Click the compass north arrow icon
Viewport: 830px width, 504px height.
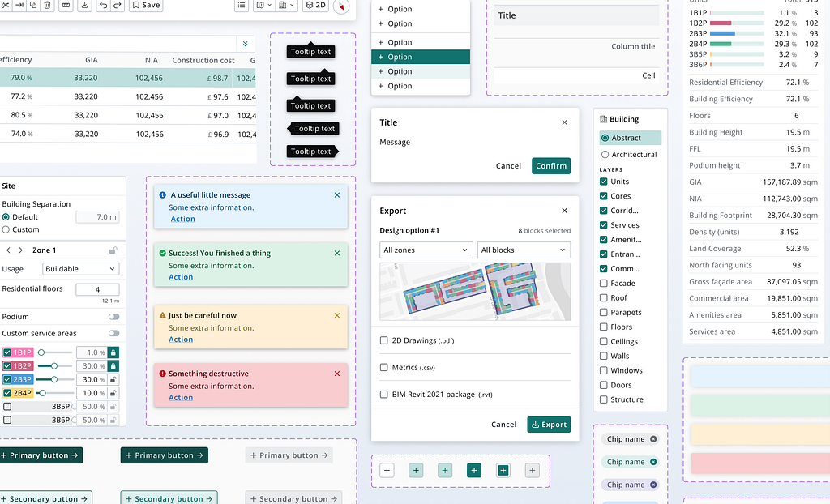coord(340,8)
